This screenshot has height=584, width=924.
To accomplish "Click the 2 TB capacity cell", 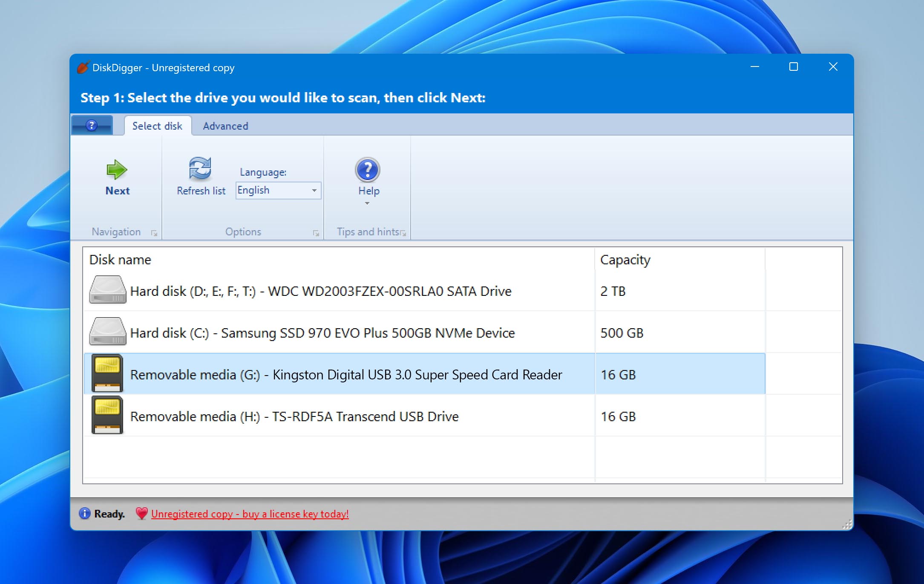I will coord(680,291).
